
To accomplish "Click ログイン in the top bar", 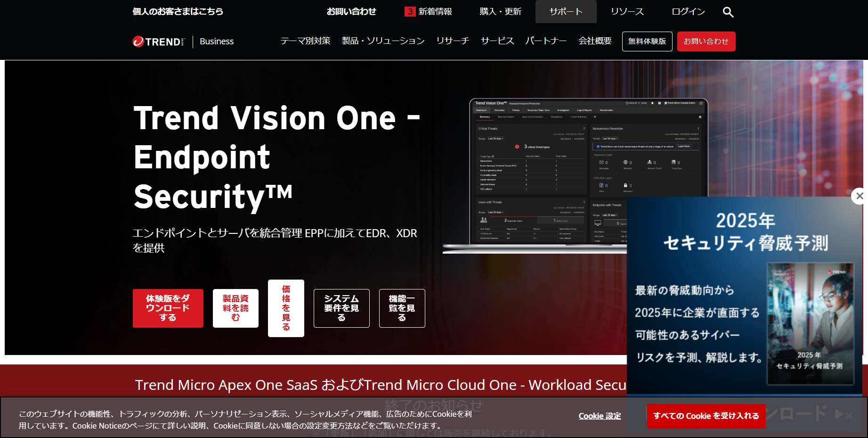I will point(689,11).
